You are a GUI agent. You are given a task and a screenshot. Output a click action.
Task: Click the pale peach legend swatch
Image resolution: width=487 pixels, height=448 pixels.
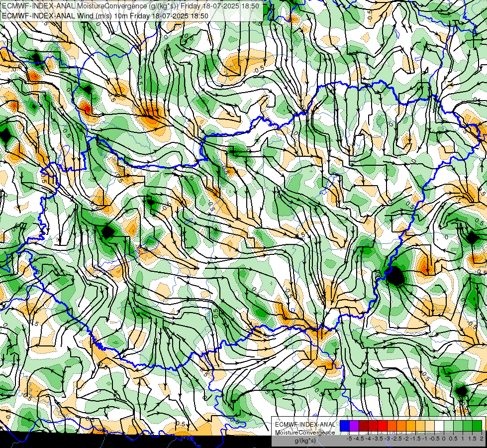coord(430,426)
